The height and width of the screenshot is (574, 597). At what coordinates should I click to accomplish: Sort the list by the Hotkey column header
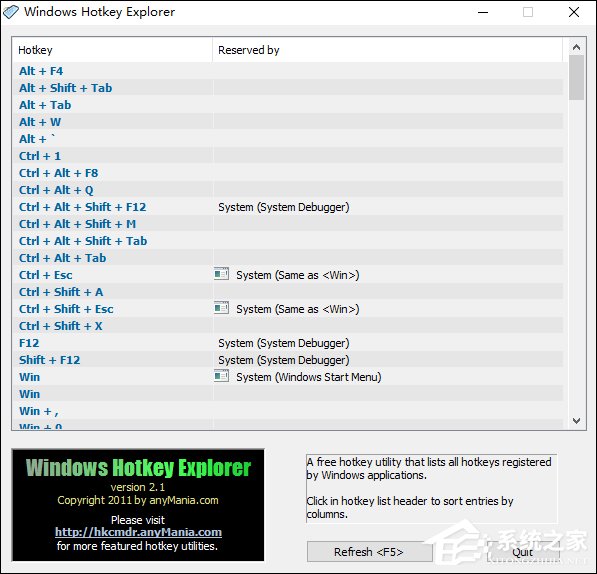[112, 50]
